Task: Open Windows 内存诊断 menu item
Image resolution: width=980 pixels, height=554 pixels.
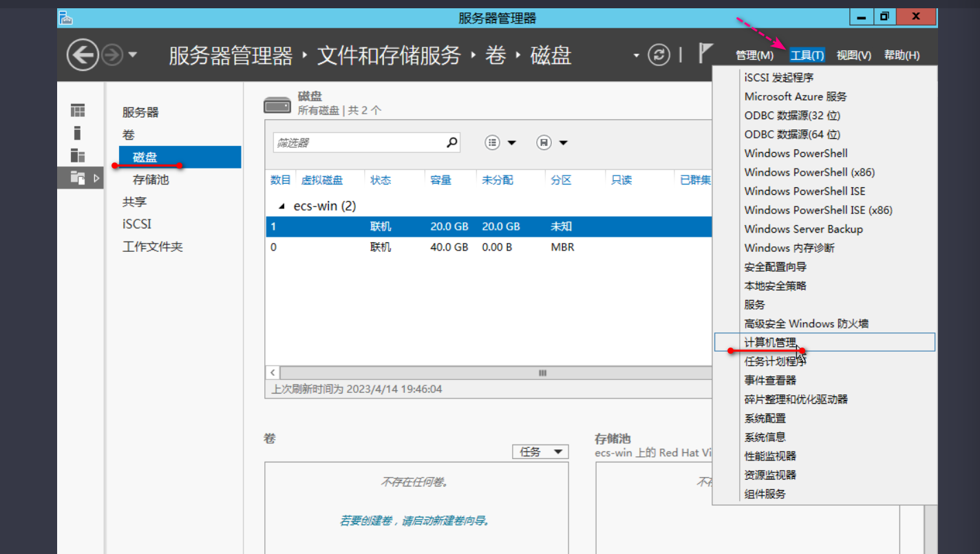Action: 789,248
